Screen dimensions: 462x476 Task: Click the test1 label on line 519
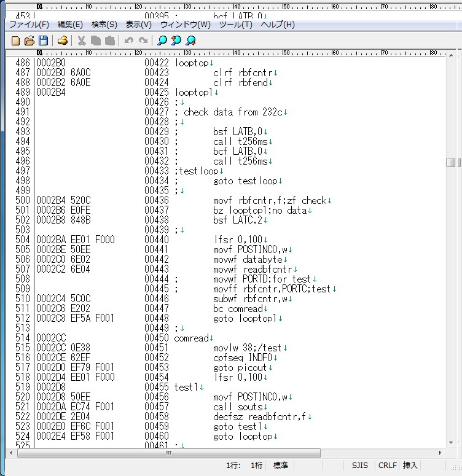187,387
